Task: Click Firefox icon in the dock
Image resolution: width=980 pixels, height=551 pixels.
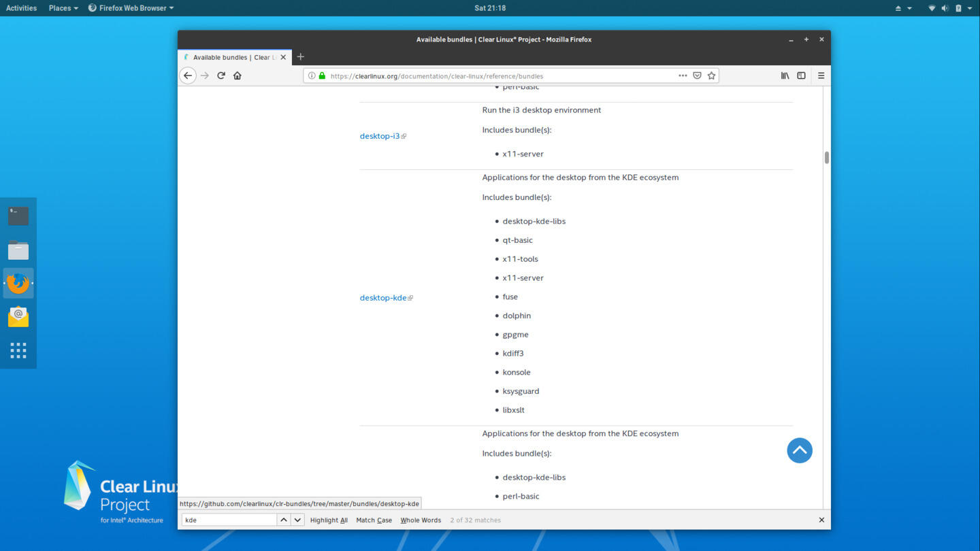Action: 18,283
